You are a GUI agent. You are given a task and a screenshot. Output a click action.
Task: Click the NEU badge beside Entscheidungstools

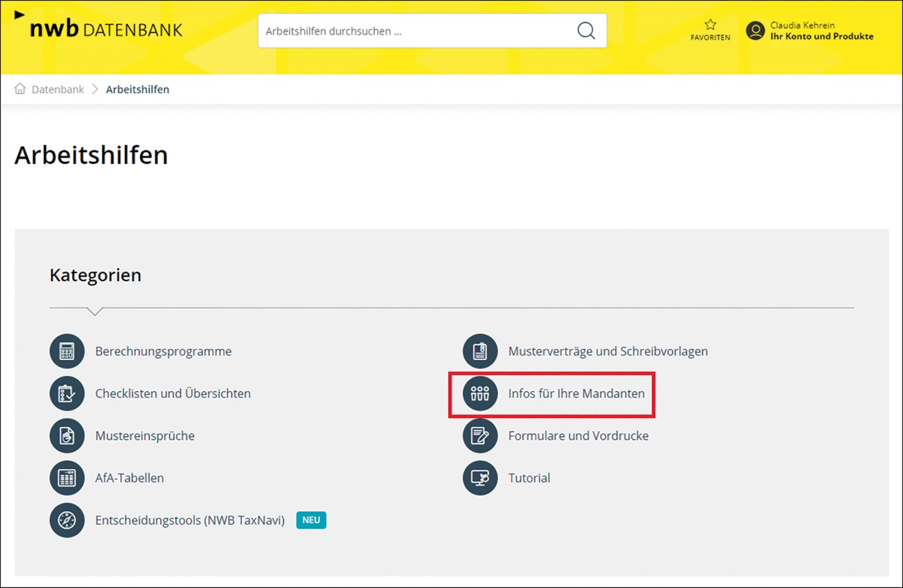(x=311, y=520)
